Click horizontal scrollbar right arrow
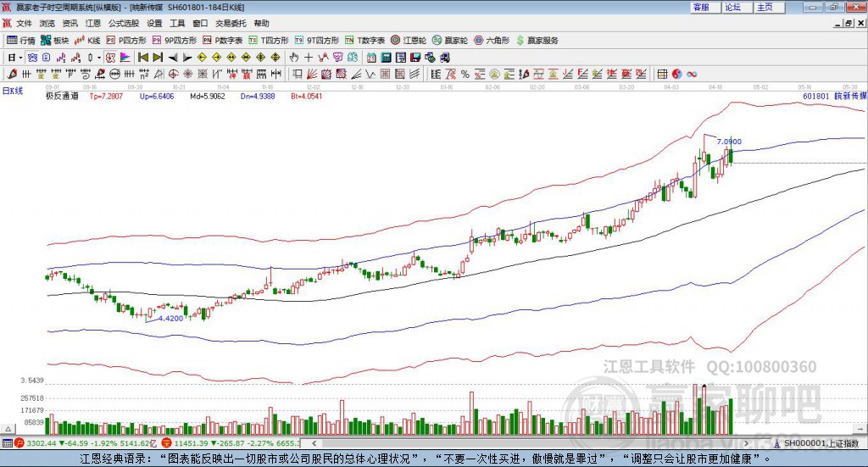 [x=746, y=443]
